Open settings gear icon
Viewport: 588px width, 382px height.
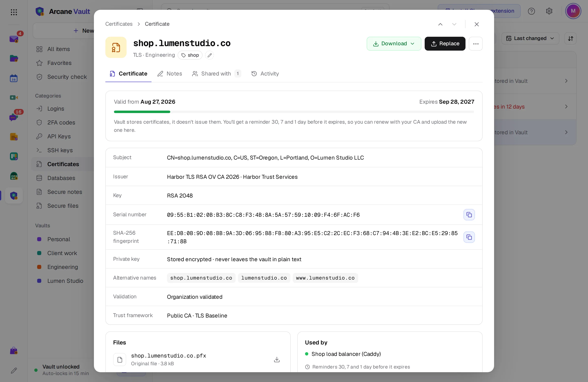point(549,11)
